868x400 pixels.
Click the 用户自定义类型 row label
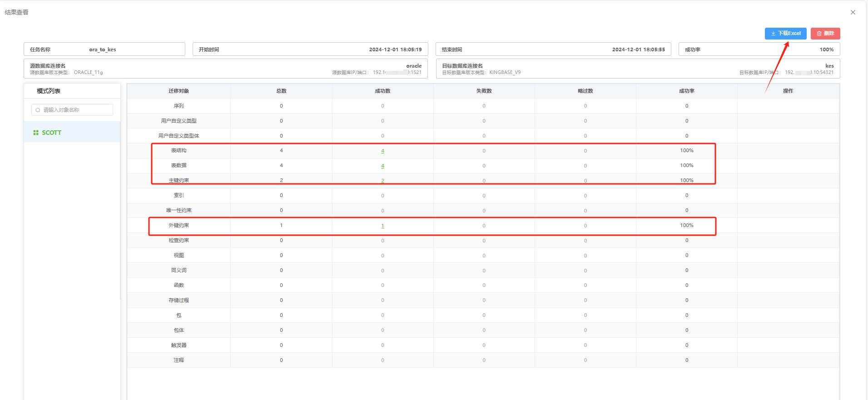(179, 121)
